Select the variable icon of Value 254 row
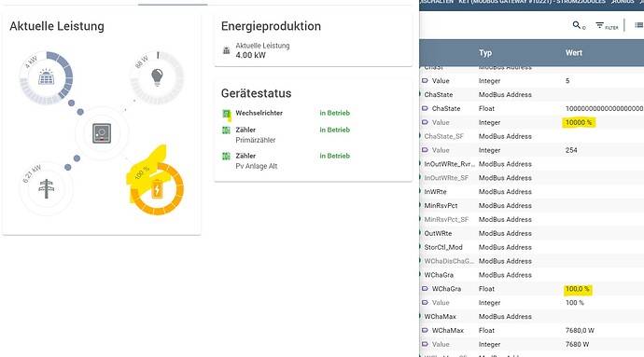The height and width of the screenshot is (357, 644). (x=425, y=150)
